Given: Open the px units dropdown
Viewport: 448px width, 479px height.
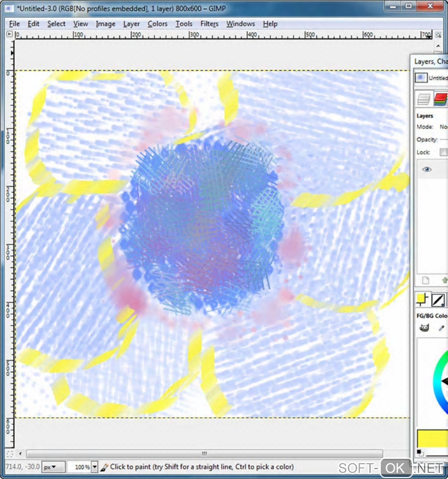Looking at the screenshot, I should click(54, 467).
